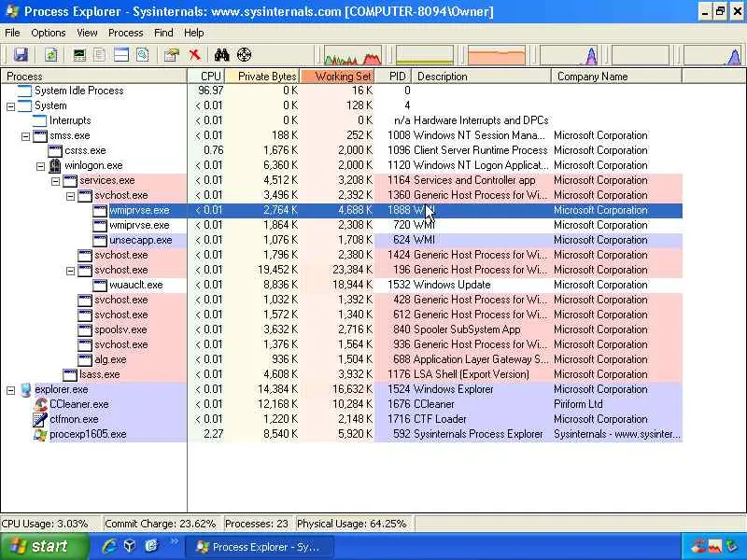Screen dimensions: 747x560
Task: Click the procexp1605.exe process icon
Action: [40, 434]
